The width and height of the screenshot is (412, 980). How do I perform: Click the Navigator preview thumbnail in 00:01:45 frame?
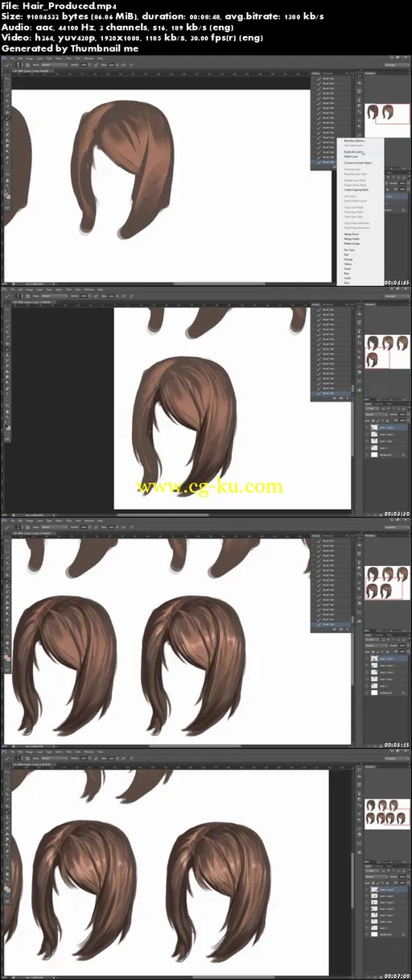pos(387,120)
